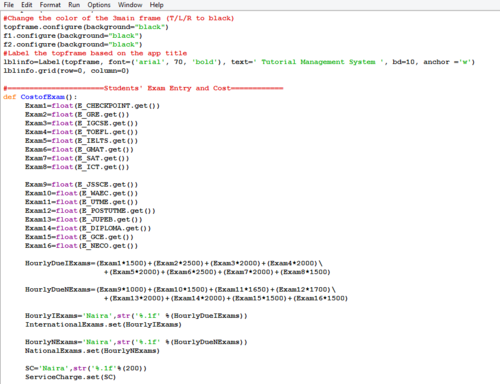The height and width of the screenshot is (384, 500).
Task: Click the SC='Naira' assignment line
Action: [86, 368]
